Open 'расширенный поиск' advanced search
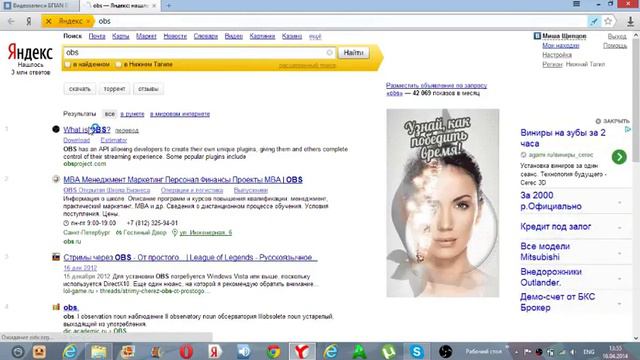The height and width of the screenshot is (360, 640). (307, 65)
